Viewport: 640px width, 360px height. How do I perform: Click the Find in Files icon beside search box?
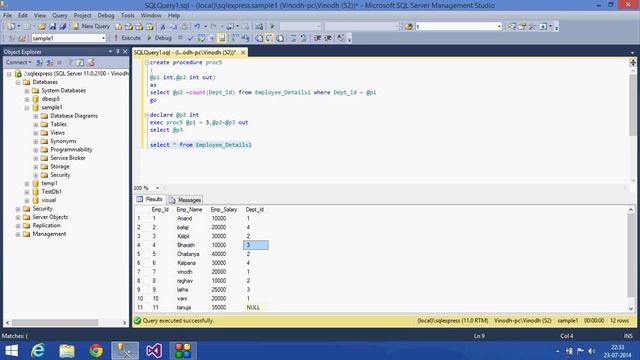coord(409,27)
